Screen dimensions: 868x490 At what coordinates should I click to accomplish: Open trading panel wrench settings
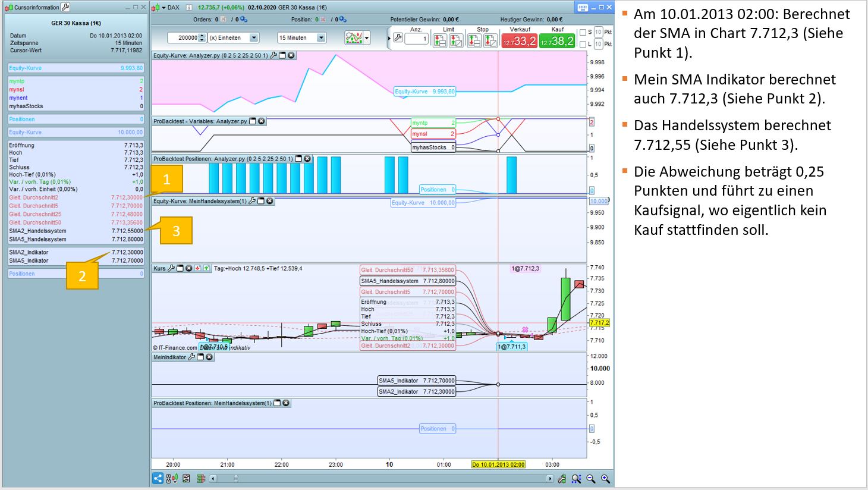(398, 37)
